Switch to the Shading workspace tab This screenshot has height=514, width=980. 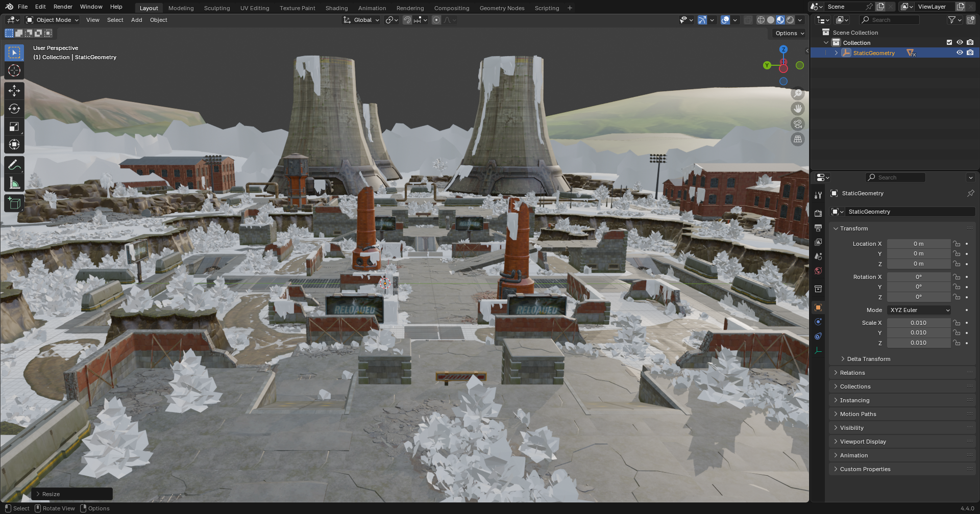pyautogui.click(x=336, y=8)
